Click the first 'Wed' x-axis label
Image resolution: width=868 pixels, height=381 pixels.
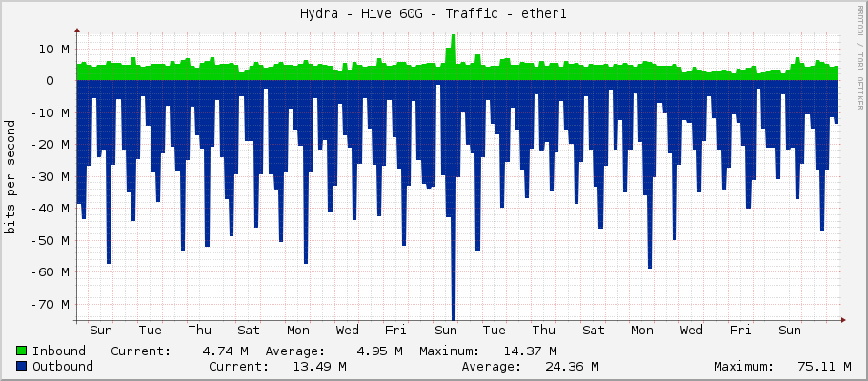347,331
